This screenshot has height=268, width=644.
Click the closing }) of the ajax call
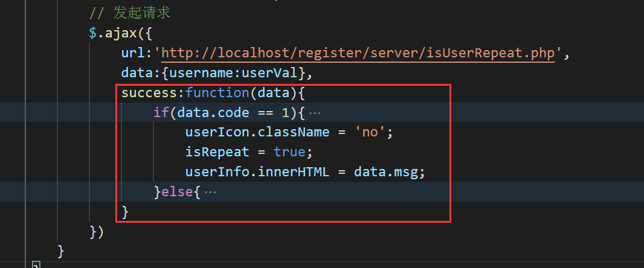pos(97,231)
